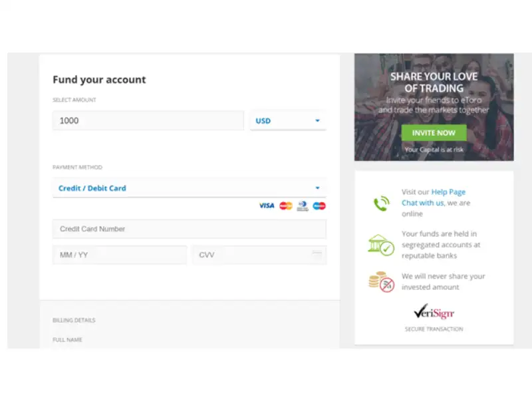Click the Visa card logo
Viewport: 532px width, 399px height.
(x=267, y=205)
